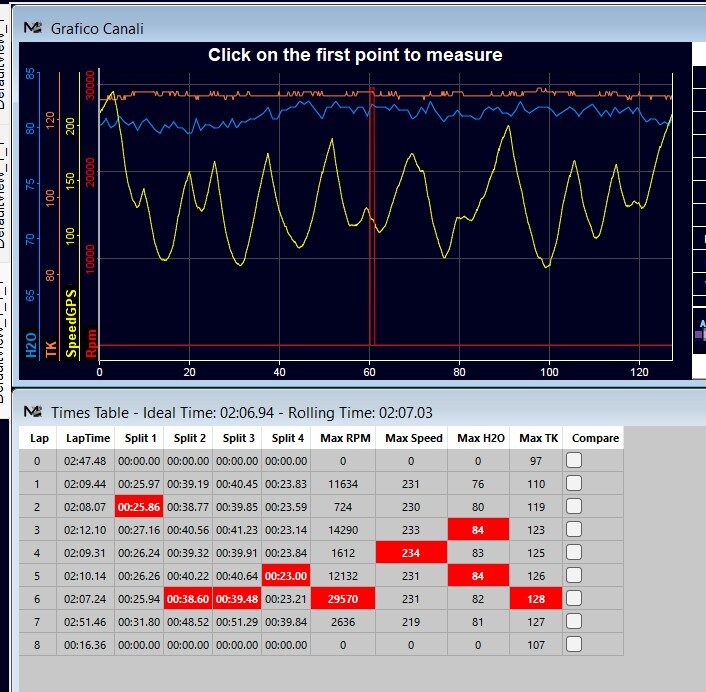Click the red cursor marker at 60
The width and height of the screenshot is (706, 692).
372,216
